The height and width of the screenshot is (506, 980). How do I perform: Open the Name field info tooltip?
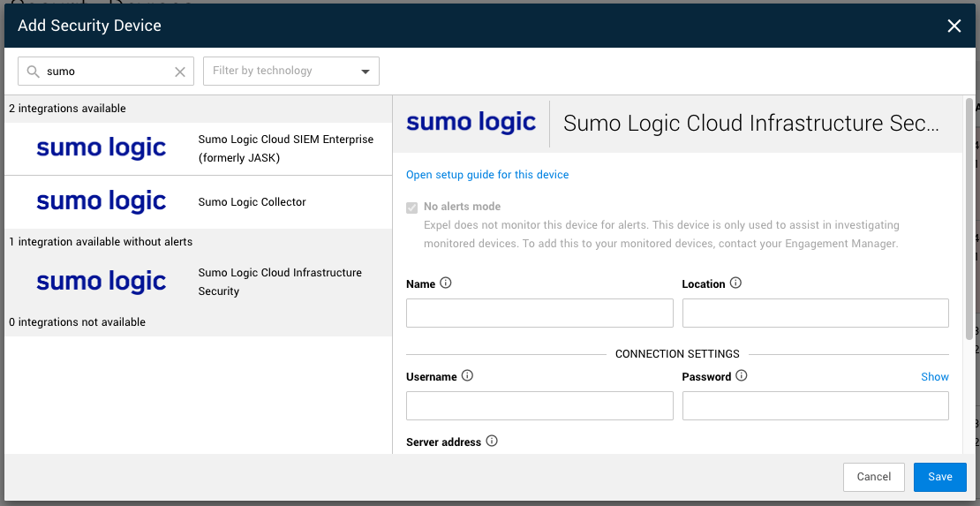pyautogui.click(x=446, y=283)
